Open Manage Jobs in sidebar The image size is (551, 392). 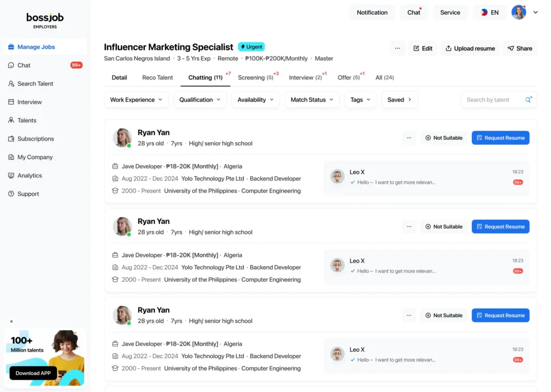click(45, 47)
